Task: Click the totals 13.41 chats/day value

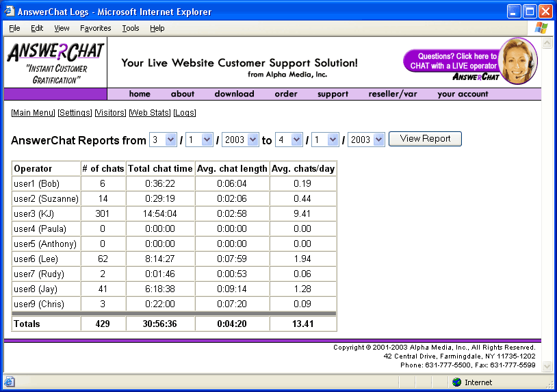Action: (302, 324)
